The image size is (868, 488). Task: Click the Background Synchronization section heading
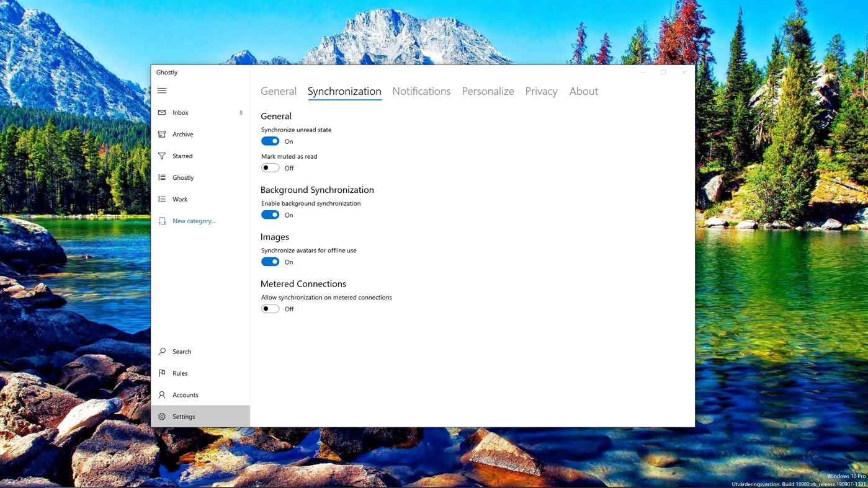point(317,190)
